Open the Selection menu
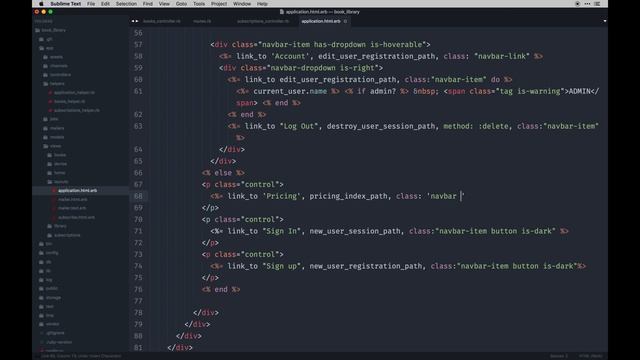The image size is (640, 360). click(x=126, y=4)
